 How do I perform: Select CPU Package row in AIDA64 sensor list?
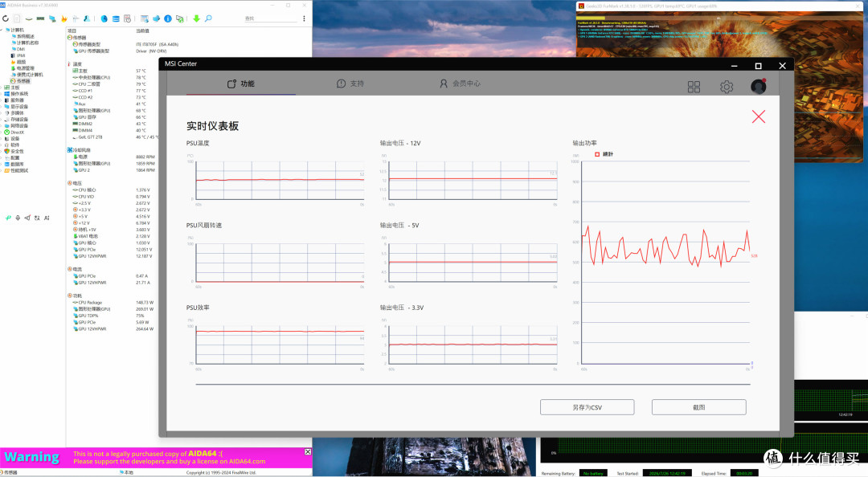(x=113, y=303)
